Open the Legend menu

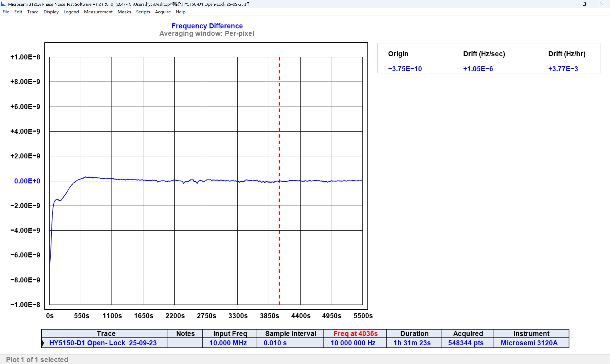[x=71, y=12]
